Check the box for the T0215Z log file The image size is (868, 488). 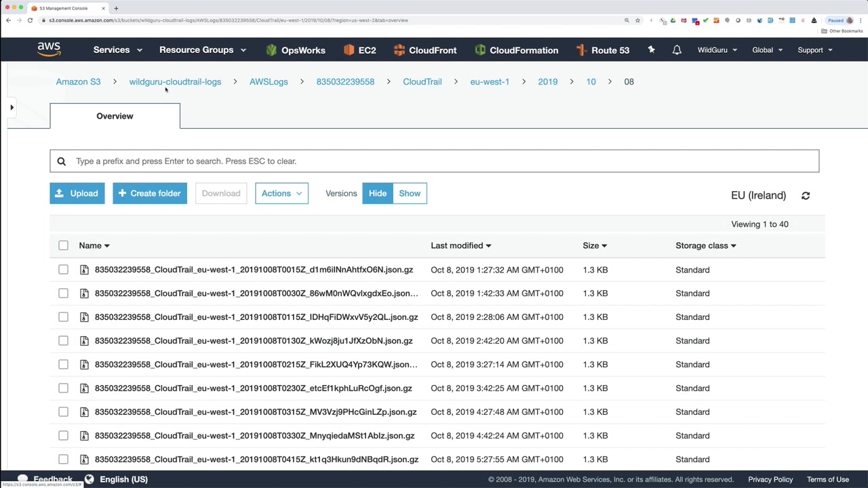coord(63,365)
